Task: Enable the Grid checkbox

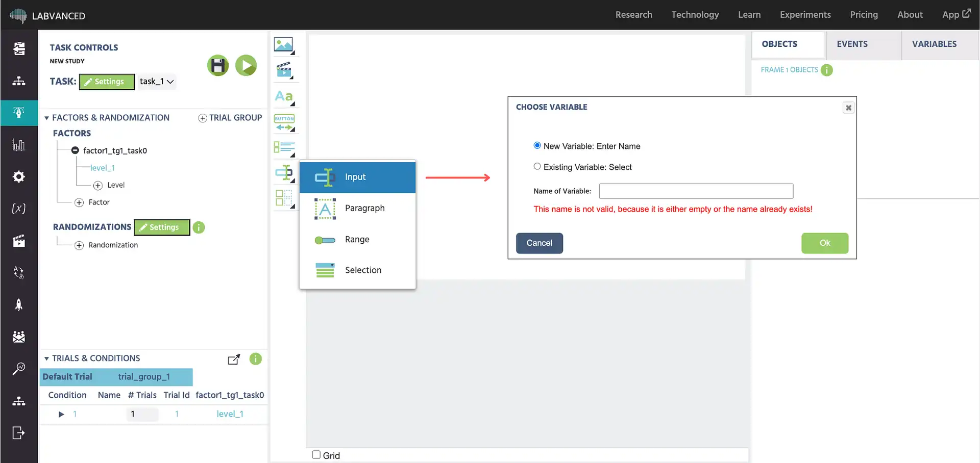Action: 316,455
